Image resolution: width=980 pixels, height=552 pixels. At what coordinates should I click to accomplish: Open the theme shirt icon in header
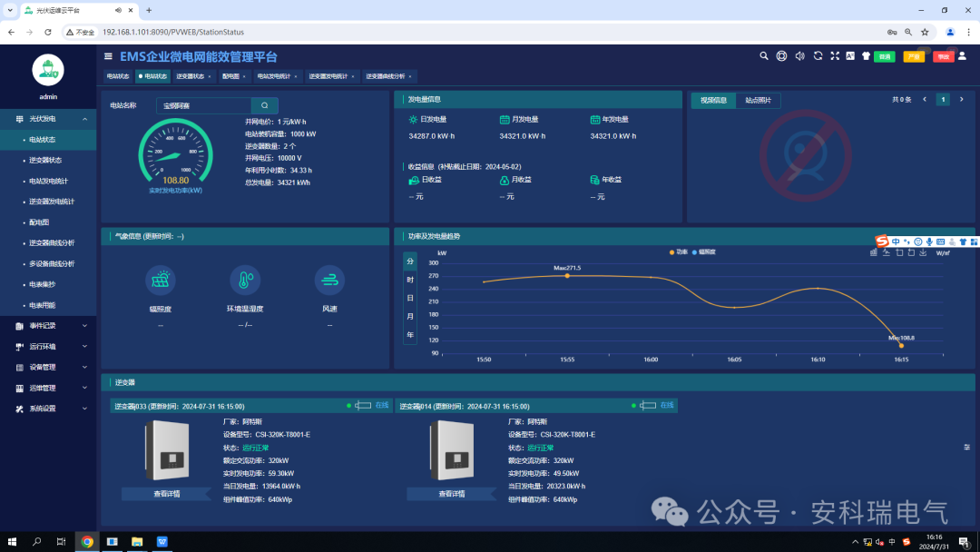coord(866,55)
